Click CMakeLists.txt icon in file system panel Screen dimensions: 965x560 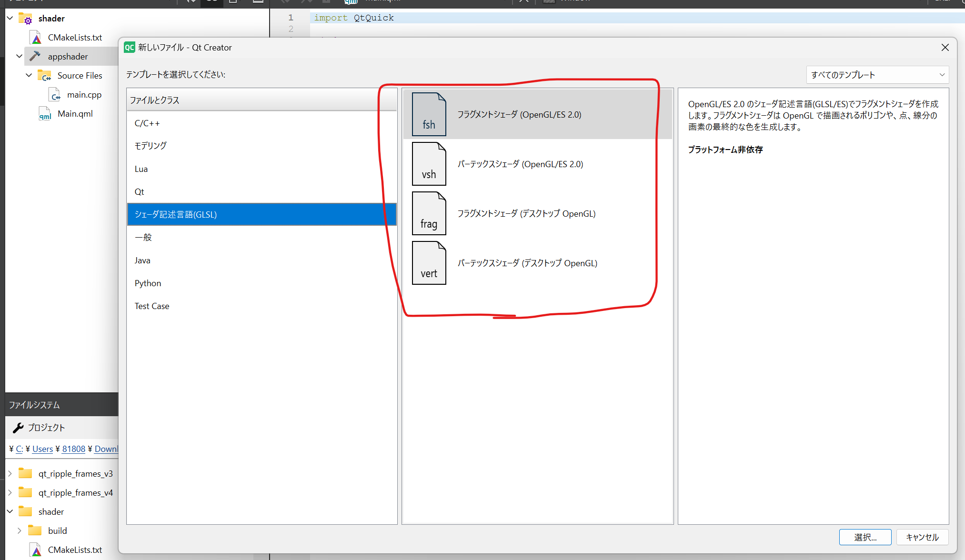36,550
